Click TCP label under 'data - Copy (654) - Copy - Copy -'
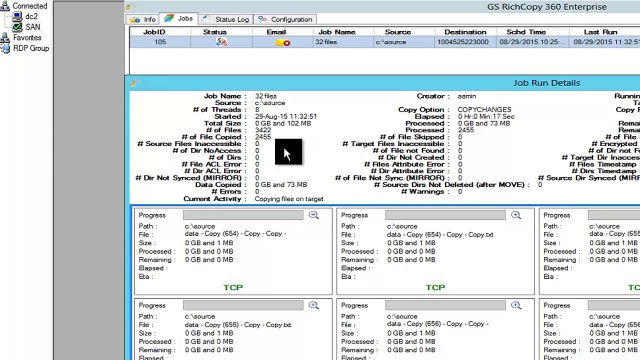Screen dimensions: 640x360 pos(233,287)
